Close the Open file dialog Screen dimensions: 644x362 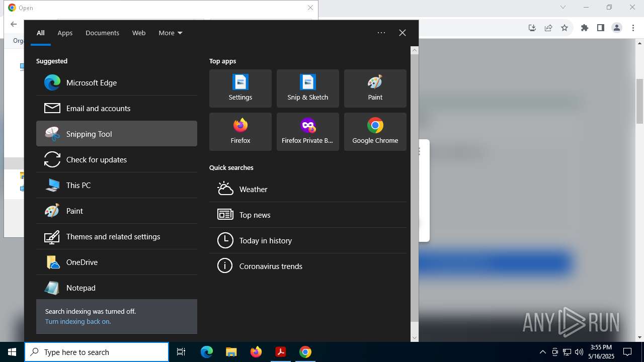(x=310, y=8)
